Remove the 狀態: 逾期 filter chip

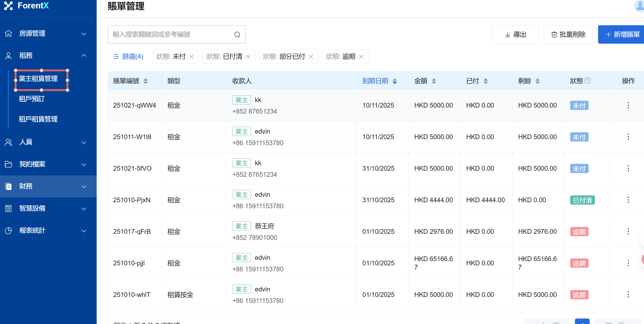361,57
